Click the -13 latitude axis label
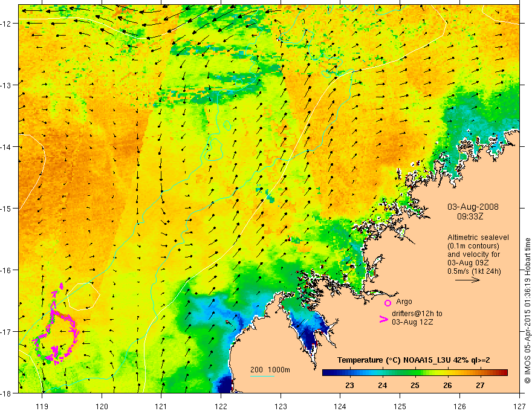This screenshot has width=532, height=411. tap(7, 85)
